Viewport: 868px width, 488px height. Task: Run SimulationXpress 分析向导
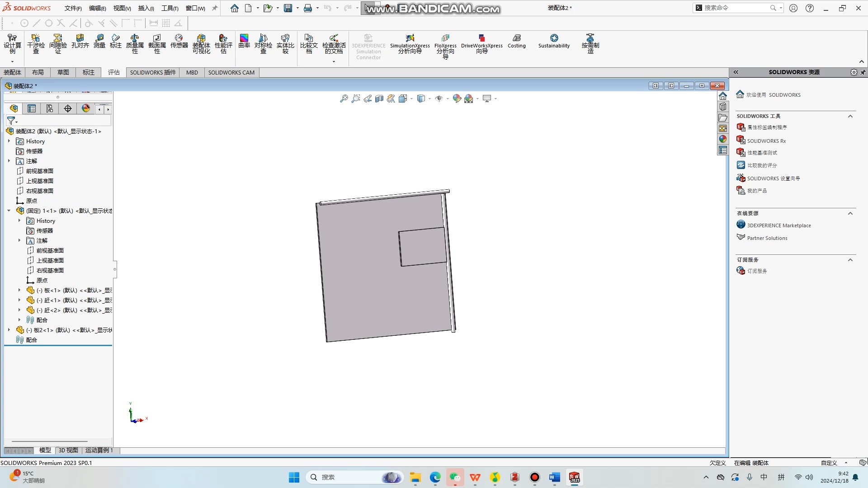point(409,44)
